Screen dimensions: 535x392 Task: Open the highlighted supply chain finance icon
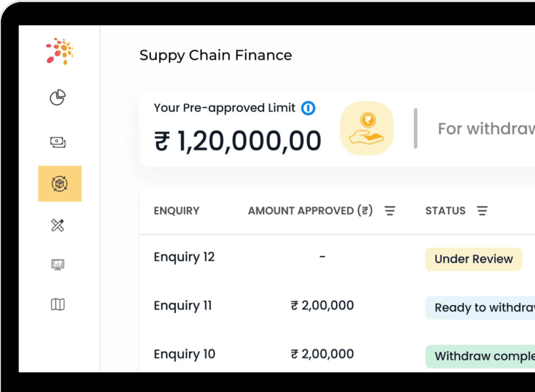click(60, 183)
